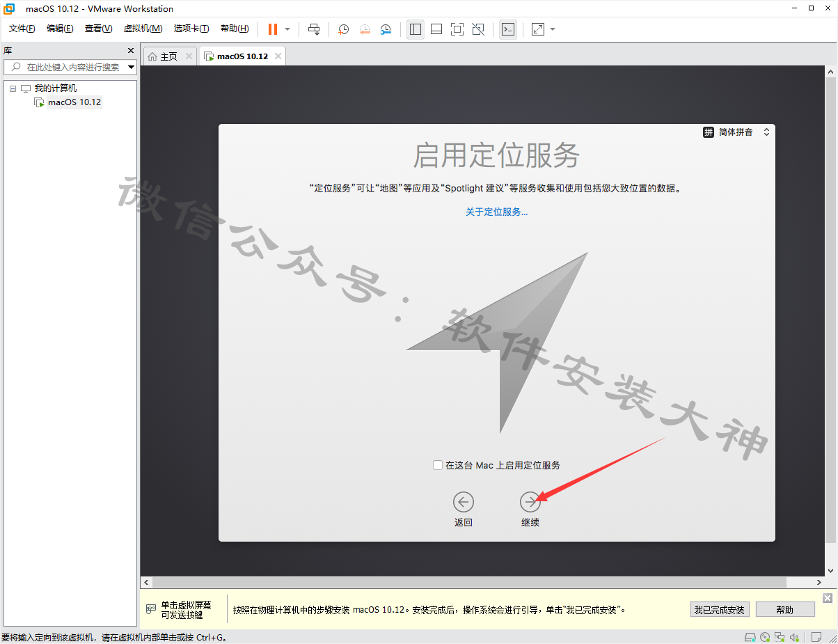Open the 文件(F) menu

click(22, 29)
